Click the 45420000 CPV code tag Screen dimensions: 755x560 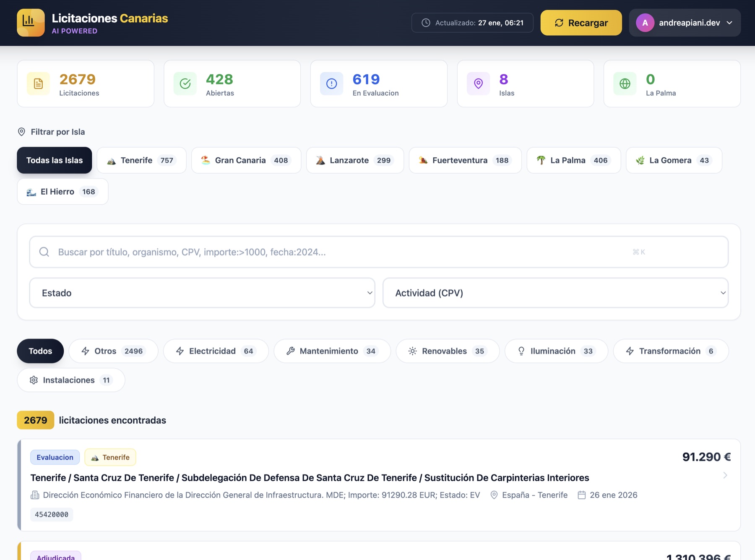pyautogui.click(x=52, y=514)
